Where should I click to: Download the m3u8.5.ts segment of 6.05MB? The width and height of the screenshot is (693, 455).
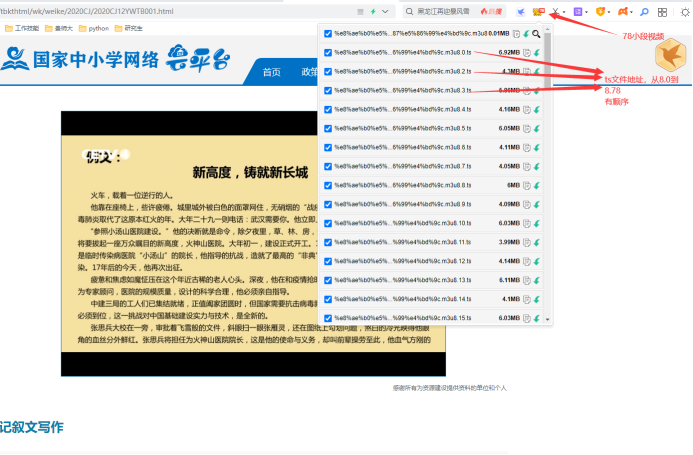tap(537, 129)
